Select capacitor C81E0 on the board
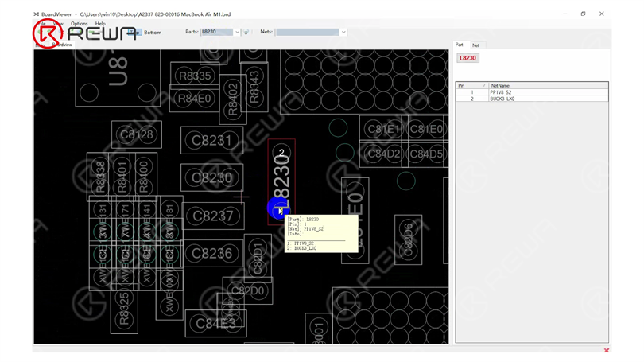Viewport: 644px width, 362px height. (426, 130)
